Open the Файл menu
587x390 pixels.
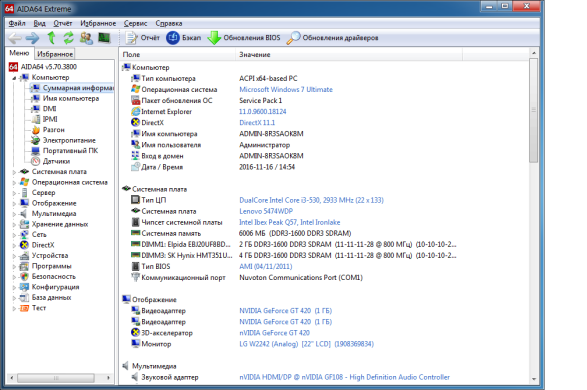point(17,23)
